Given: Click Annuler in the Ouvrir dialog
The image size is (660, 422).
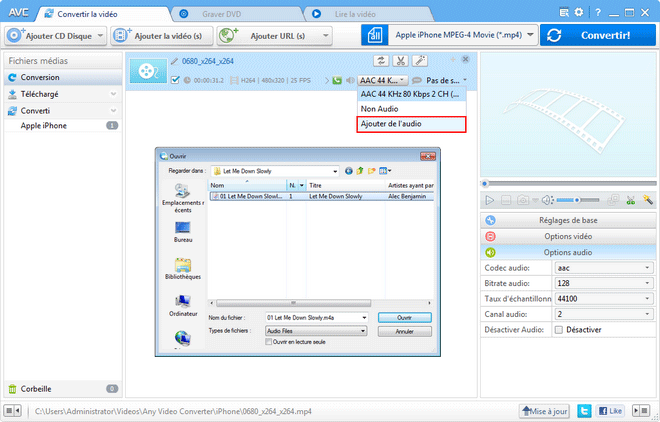Looking at the screenshot, I should click(x=405, y=331).
